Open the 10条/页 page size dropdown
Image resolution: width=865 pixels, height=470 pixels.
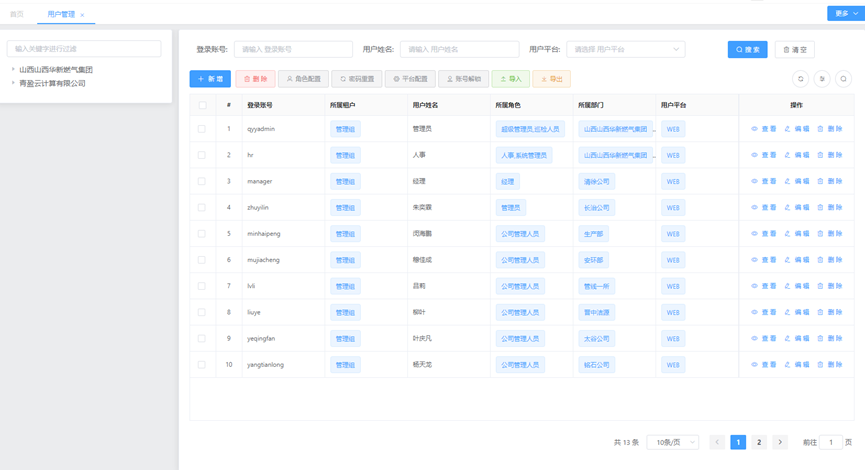click(672, 442)
